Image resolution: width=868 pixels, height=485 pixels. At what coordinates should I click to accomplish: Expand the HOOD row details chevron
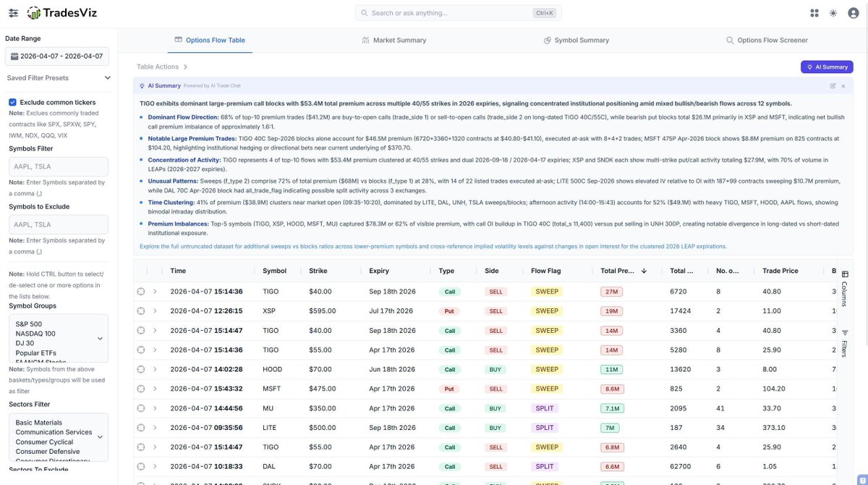[155, 369]
